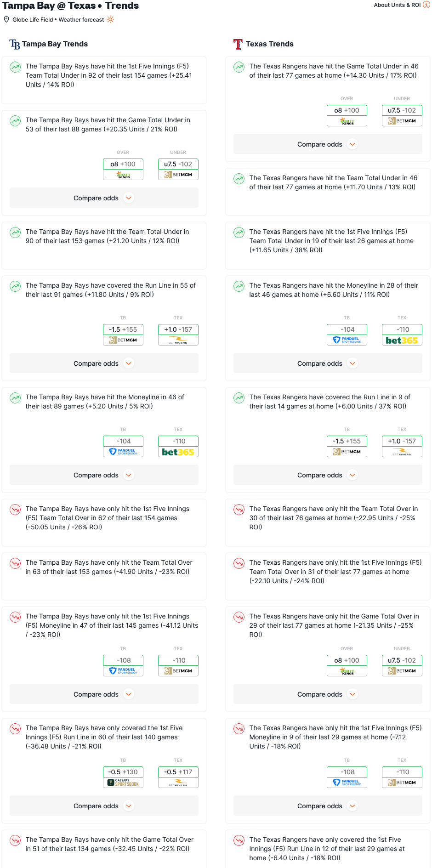
Task: Select the u7.5 -102 BetMGM odds in Rangers Game Total Over trend
Action: [402, 665]
